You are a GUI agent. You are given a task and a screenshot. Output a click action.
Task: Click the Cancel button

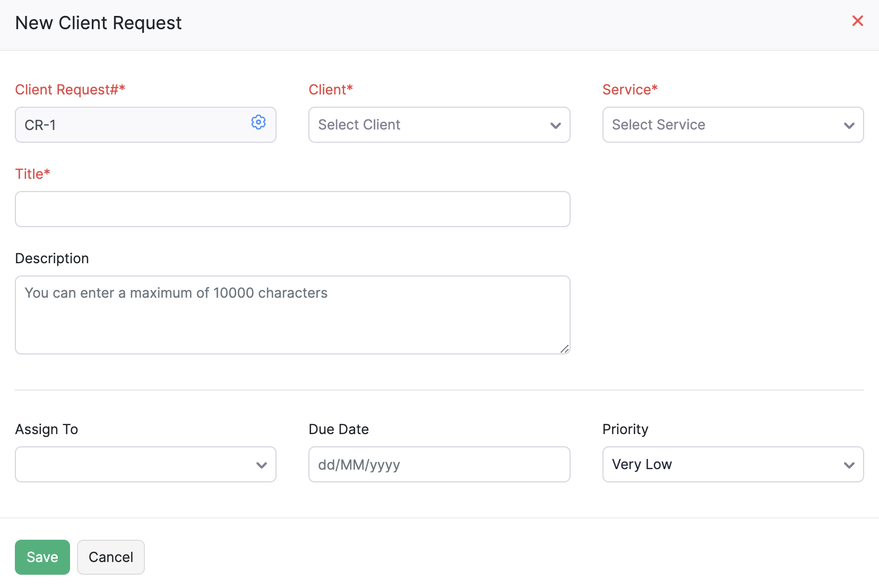(110, 557)
